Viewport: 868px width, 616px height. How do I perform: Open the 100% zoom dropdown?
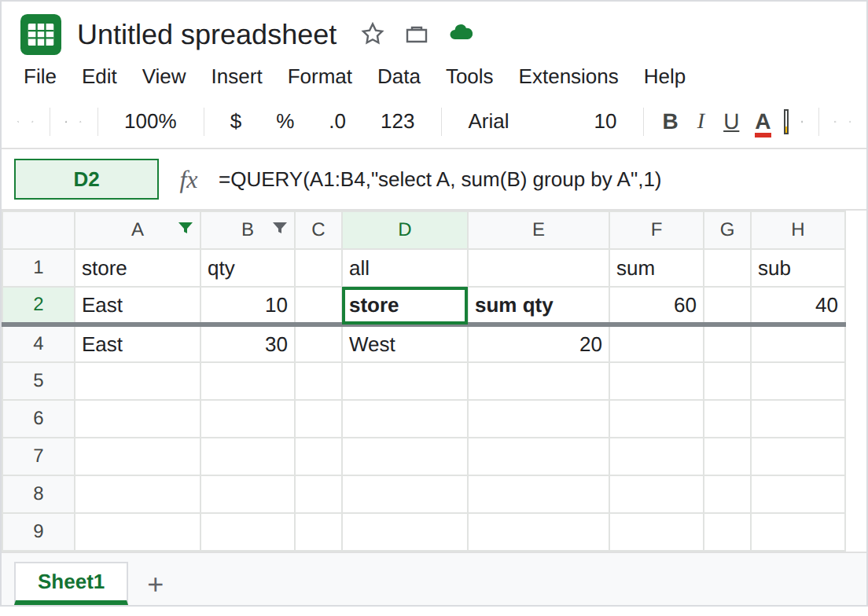pos(150,121)
